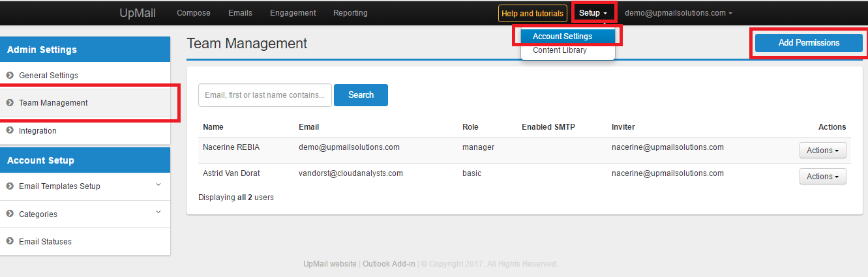868x277 pixels.
Task: Expand Email Templates Setup chevron
Action: pyautogui.click(x=158, y=185)
